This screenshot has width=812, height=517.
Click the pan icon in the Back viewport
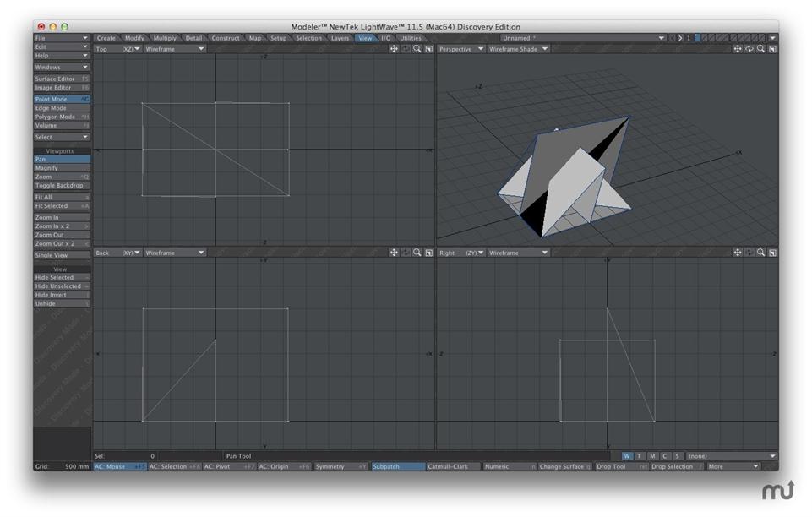[394, 253]
